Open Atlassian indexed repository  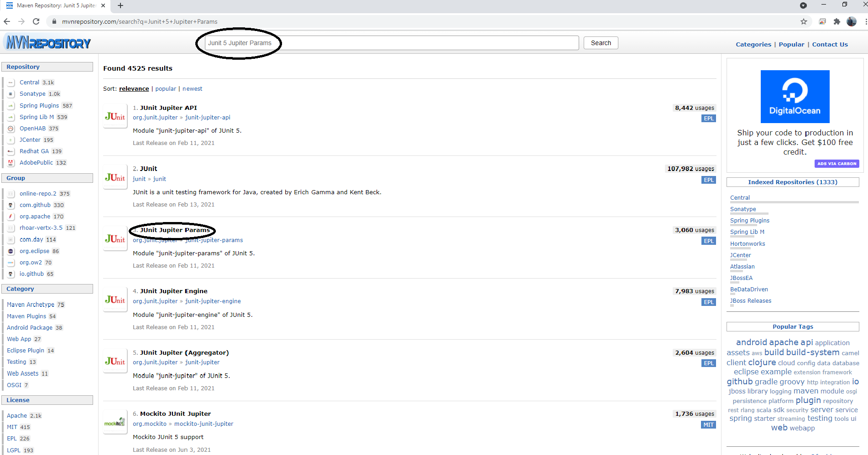743,266
